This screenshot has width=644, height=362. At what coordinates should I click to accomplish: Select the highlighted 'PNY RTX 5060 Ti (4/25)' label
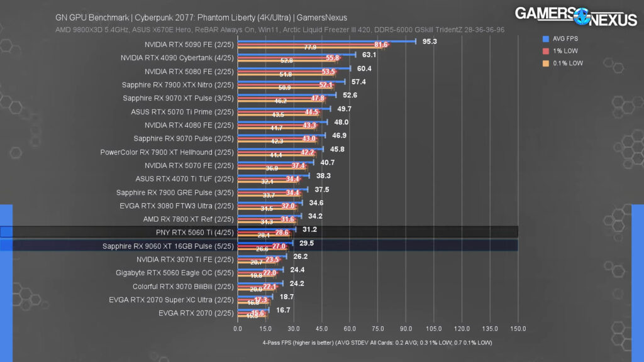pos(195,233)
